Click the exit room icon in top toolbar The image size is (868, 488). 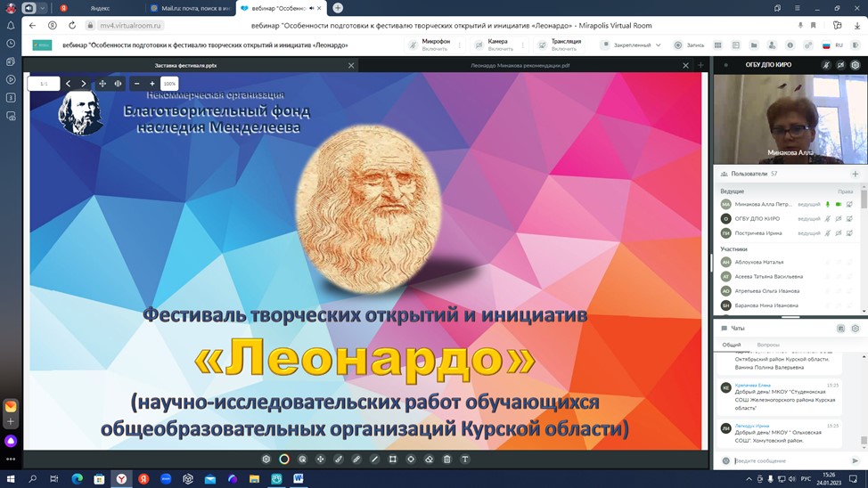click(x=856, y=45)
